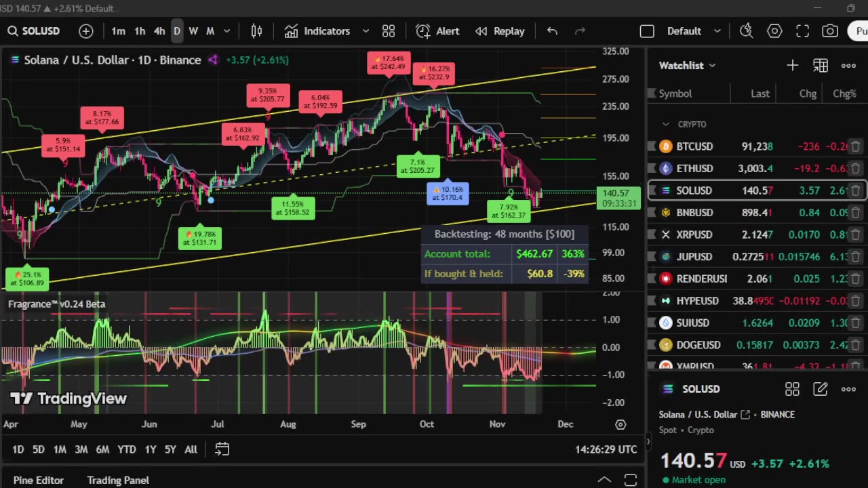Image resolution: width=868 pixels, height=488 pixels.
Task: Select the 1h timeframe
Action: pyautogui.click(x=140, y=31)
